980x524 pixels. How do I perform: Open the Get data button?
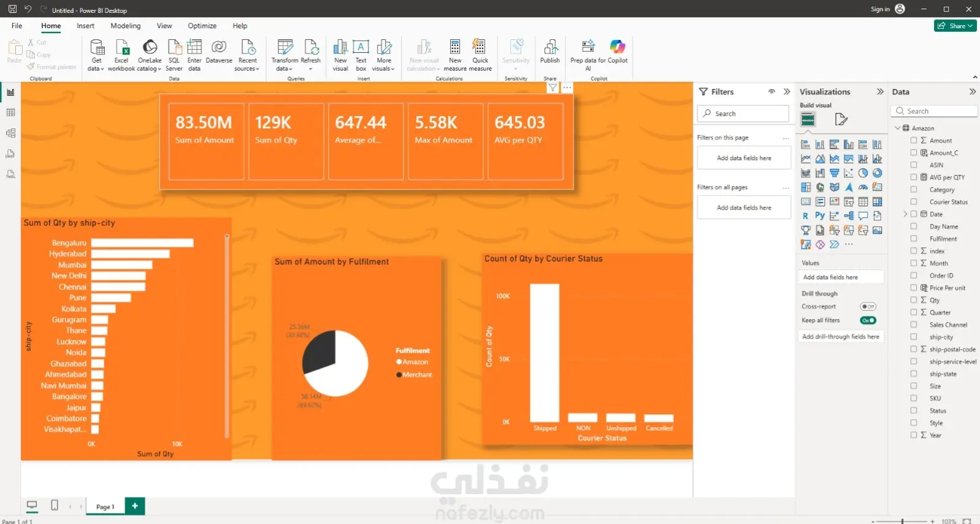click(x=96, y=55)
